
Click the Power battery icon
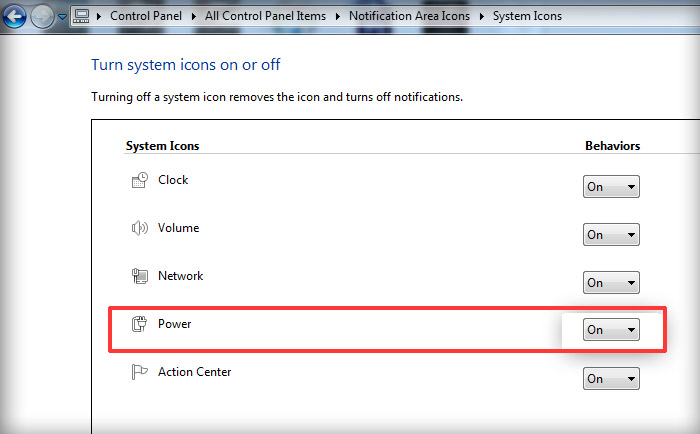click(139, 324)
